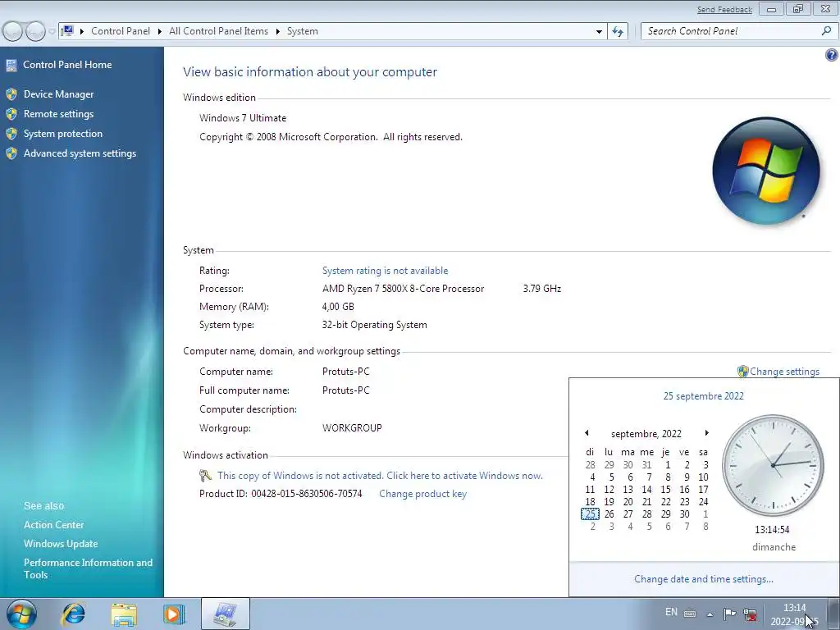Click the shield icon beside Remote settings
Image resolution: width=840 pixels, height=630 pixels.
click(11, 114)
